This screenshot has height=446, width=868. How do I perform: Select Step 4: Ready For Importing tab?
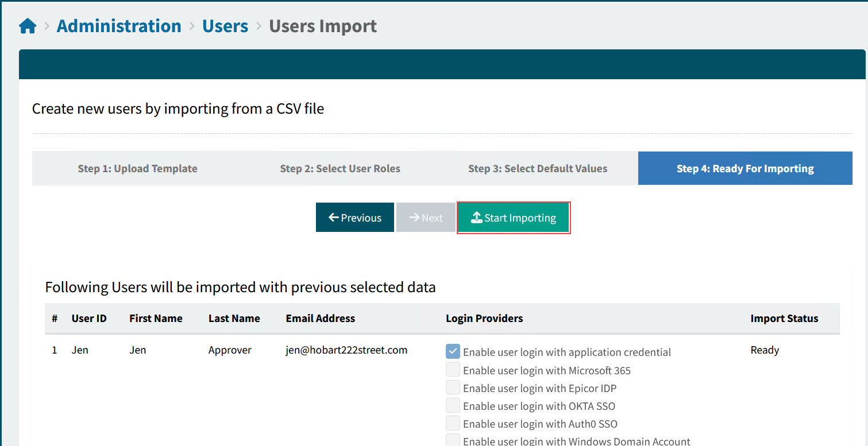click(x=744, y=168)
